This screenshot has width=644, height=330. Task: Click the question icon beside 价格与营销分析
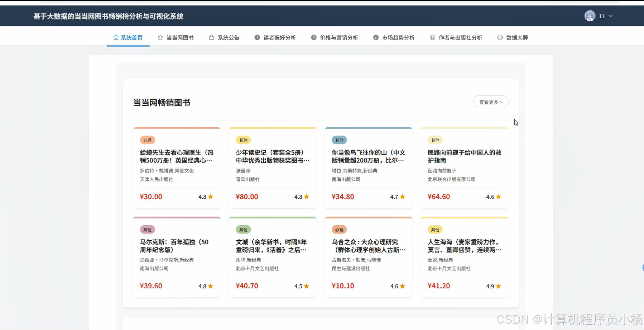314,37
